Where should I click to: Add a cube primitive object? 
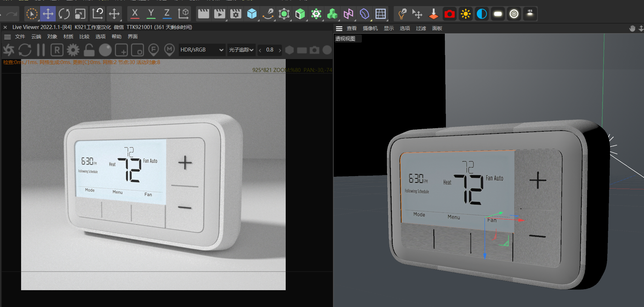coord(252,14)
